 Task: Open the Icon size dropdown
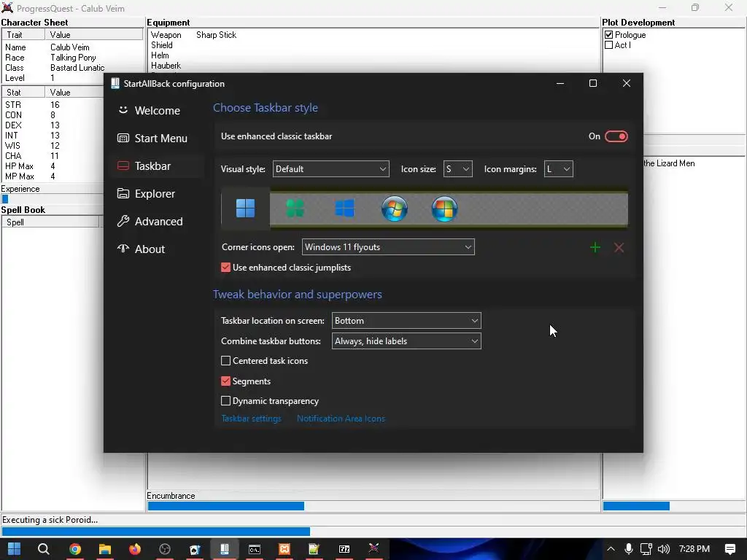[457, 169]
